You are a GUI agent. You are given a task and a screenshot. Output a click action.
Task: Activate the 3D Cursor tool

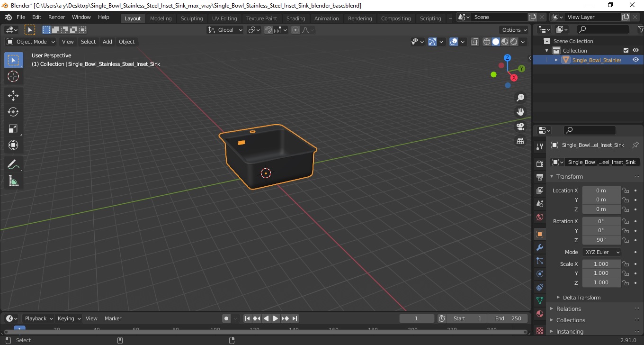(13, 76)
